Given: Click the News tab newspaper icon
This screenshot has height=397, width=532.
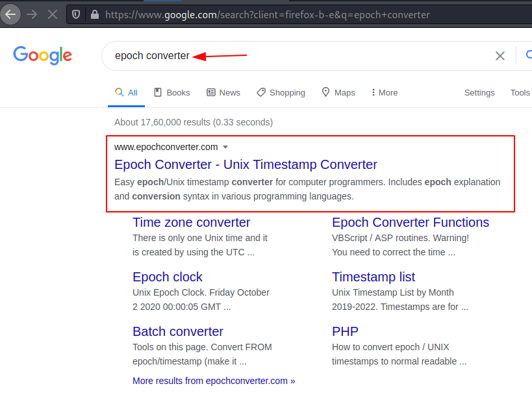Looking at the screenshot, I should (211, 92).
